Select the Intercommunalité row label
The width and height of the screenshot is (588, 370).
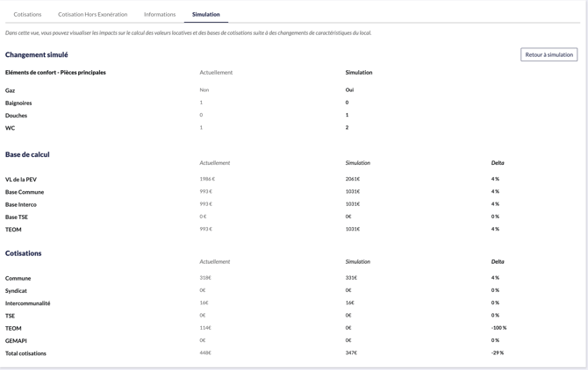[27, 303]
